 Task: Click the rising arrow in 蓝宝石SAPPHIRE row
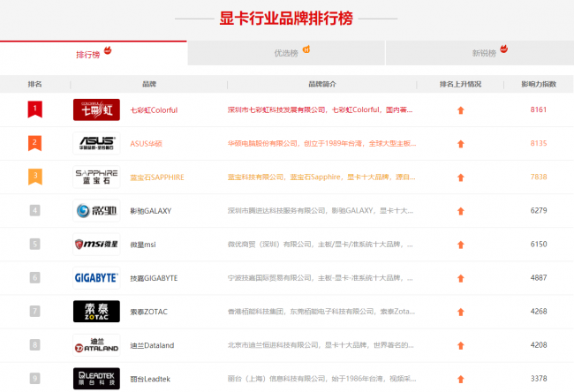(461, 177)
